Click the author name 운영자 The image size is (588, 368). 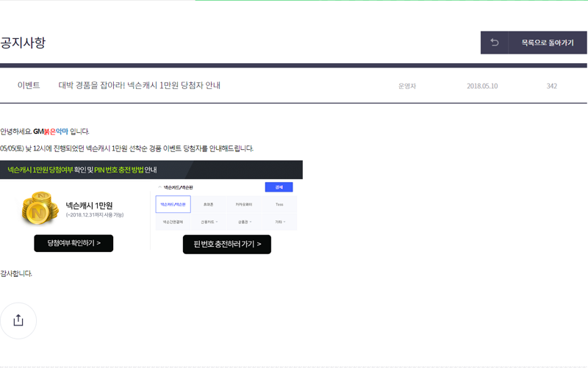[407, 86]
